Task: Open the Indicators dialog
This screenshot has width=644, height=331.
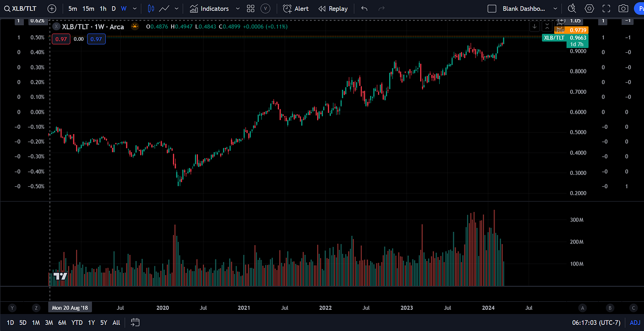Action: pyautogui.click(x=210, y=8)
